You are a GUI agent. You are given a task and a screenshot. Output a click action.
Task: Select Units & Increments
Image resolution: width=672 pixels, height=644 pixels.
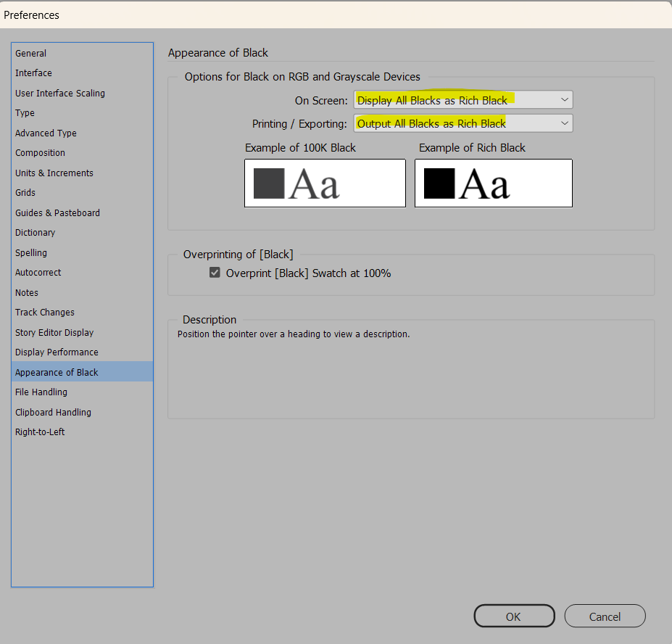pyautogui.click(x=82, y=173)
